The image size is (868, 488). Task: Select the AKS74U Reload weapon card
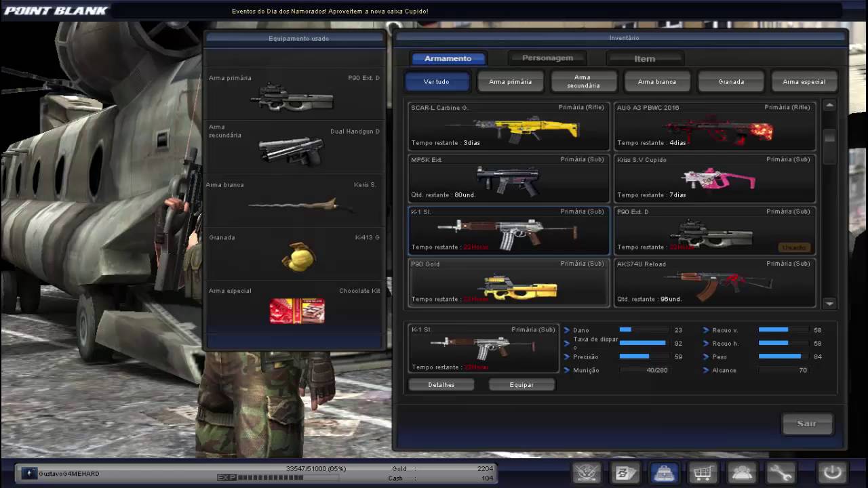(x=715, y=283)
